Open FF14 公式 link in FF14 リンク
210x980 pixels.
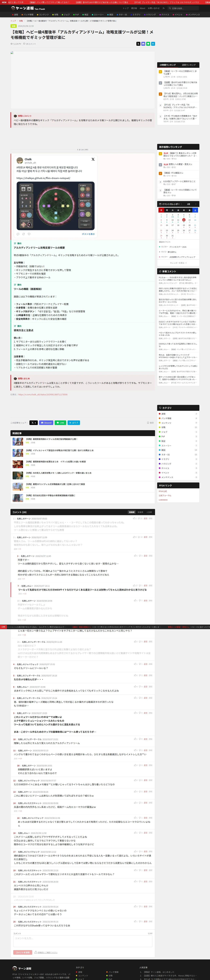[x=163, y=491]
